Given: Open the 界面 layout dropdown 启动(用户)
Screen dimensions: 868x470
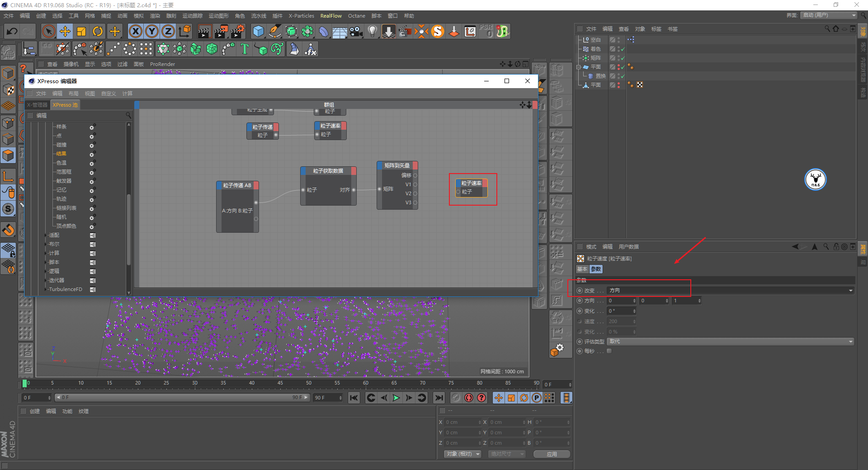Looking at the screenshot, I should point(829,15).
